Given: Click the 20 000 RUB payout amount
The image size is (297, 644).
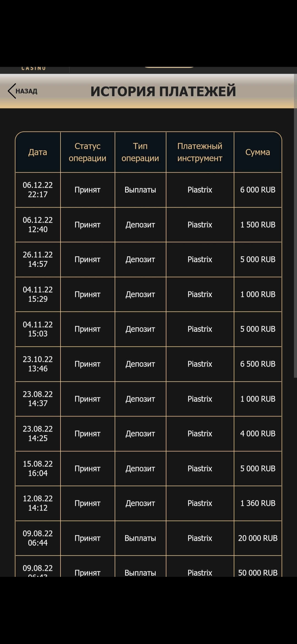Looking at the screenshot, I should (x=258, y=538).
